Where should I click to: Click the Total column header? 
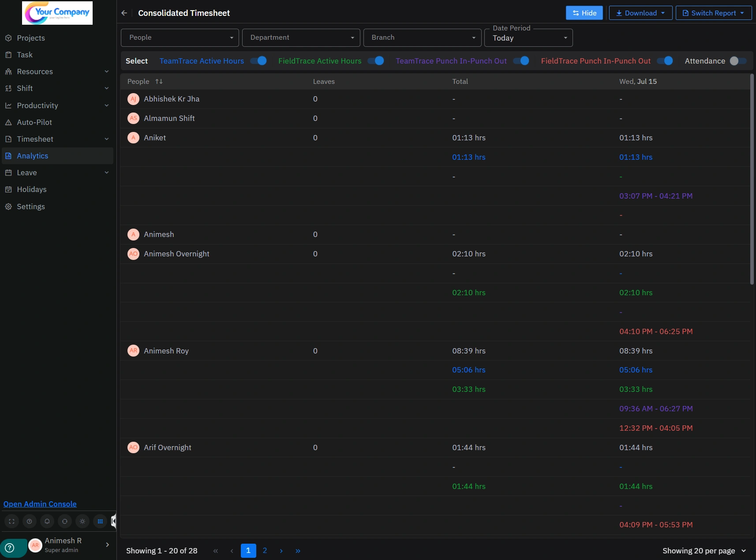click(x=460, y=82)
